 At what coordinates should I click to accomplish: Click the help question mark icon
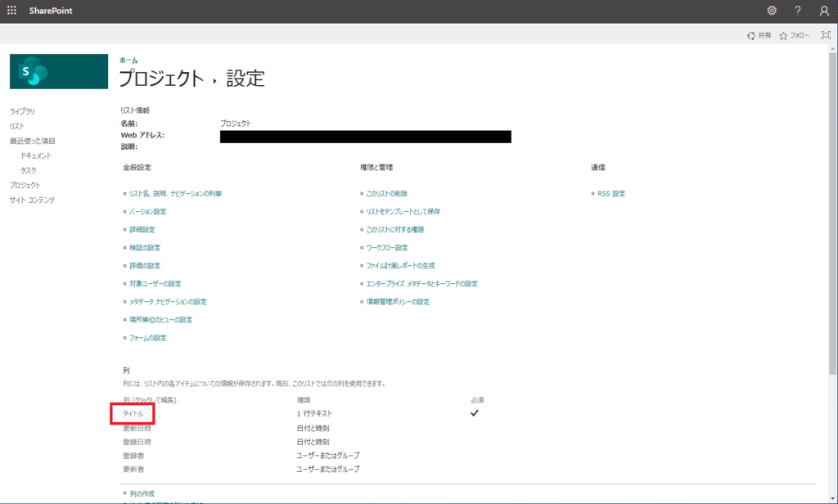797,11
